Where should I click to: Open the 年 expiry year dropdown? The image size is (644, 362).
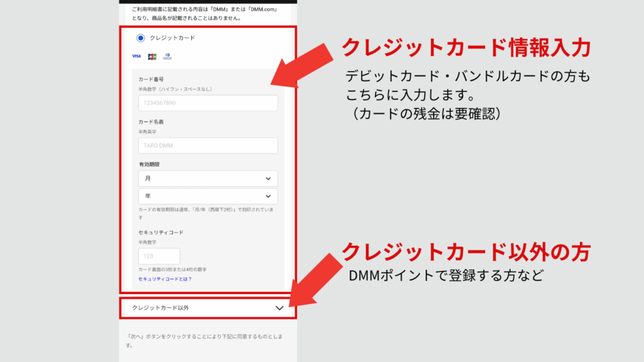click(x=208, y=196)
